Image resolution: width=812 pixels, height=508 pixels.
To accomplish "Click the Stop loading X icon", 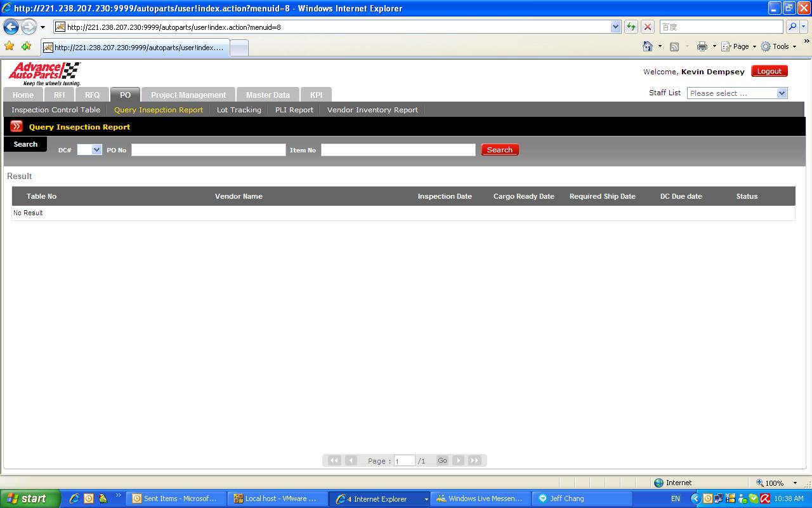I will pos(648,27).
